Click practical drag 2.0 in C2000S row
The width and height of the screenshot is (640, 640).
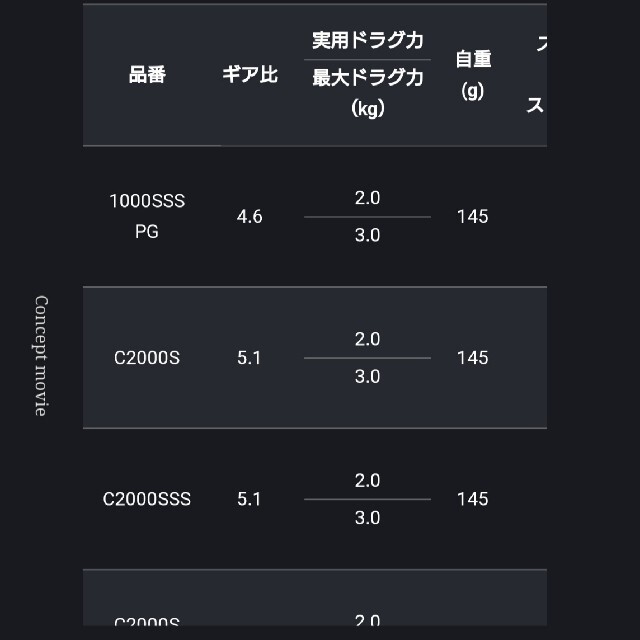(x=367, y=339)
